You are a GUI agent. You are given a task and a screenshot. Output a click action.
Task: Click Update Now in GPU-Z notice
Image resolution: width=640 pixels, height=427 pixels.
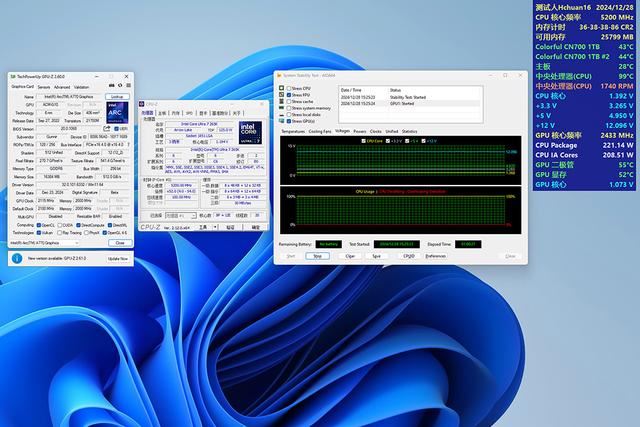(x=118, y=259)
